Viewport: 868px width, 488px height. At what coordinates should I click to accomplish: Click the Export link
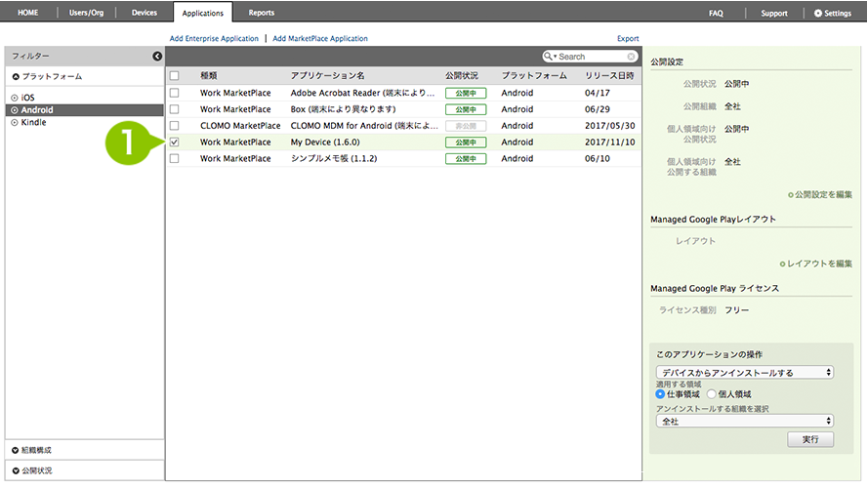(x=628, y=38)
